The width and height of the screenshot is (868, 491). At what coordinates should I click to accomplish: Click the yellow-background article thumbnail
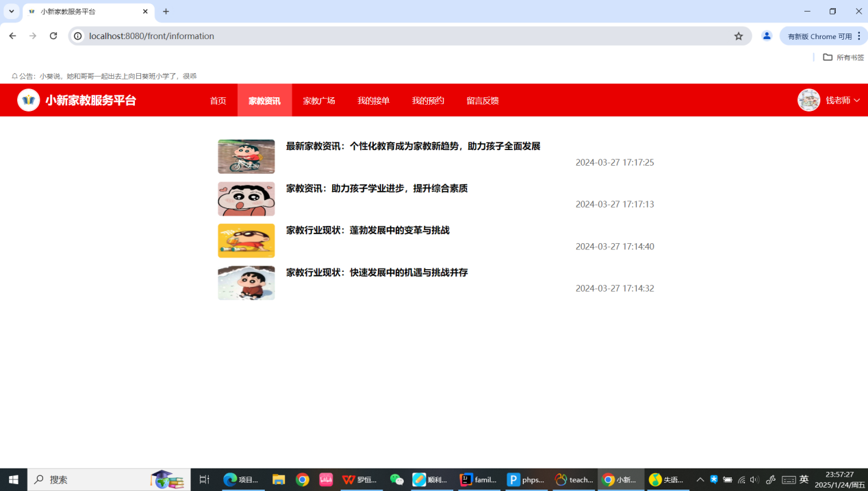[246, 240]
